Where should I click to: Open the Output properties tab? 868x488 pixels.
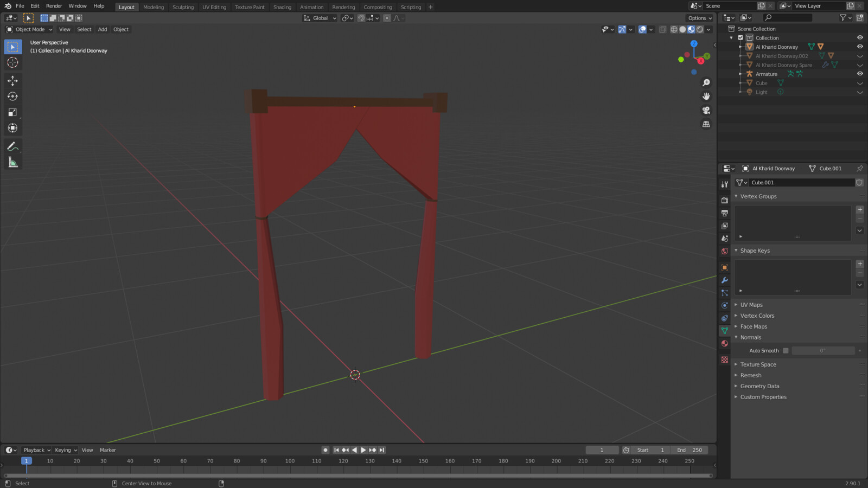725,213
